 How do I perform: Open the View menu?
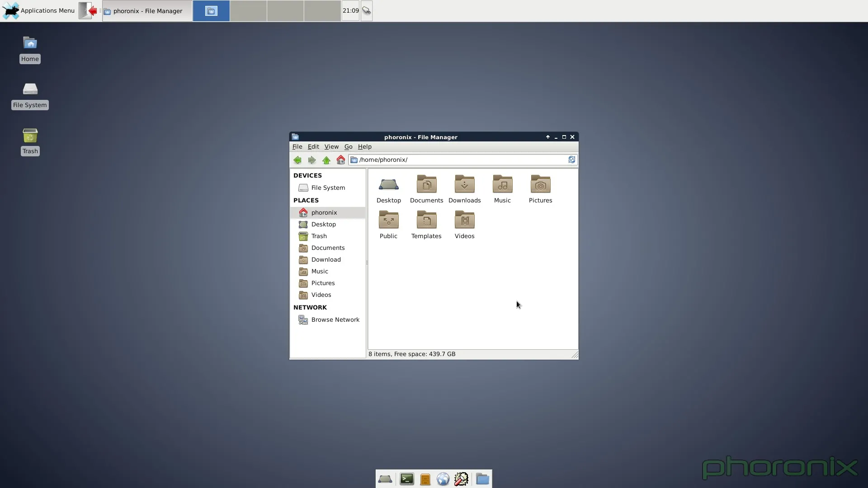tap(331, 146)
